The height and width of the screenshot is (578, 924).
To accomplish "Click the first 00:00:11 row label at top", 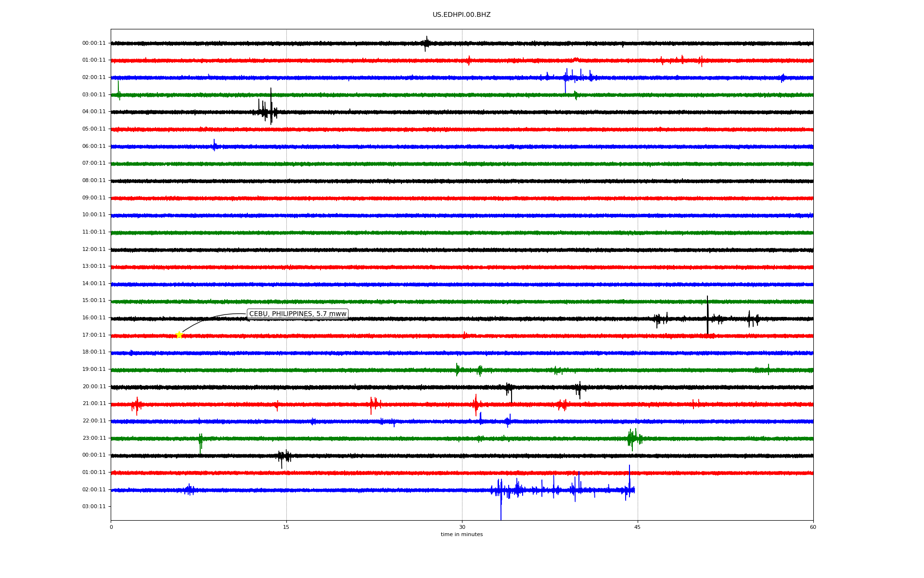I will pyautogui.click(x=94, y=43).
